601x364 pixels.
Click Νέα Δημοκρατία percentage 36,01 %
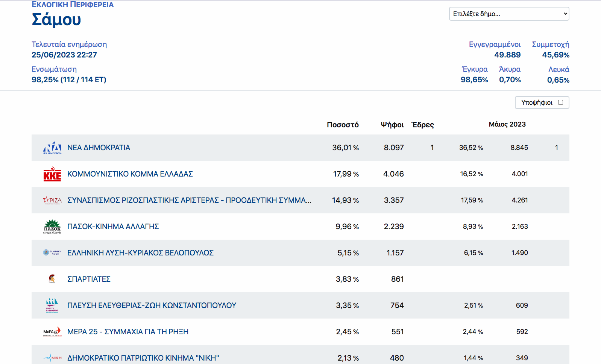[345, 148]
